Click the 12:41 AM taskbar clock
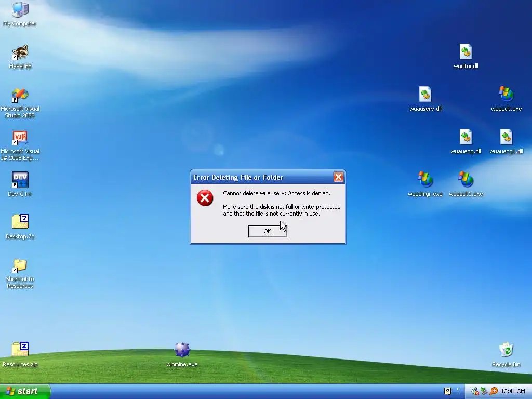This screenshot has height=399, width=532. [513, 391]
